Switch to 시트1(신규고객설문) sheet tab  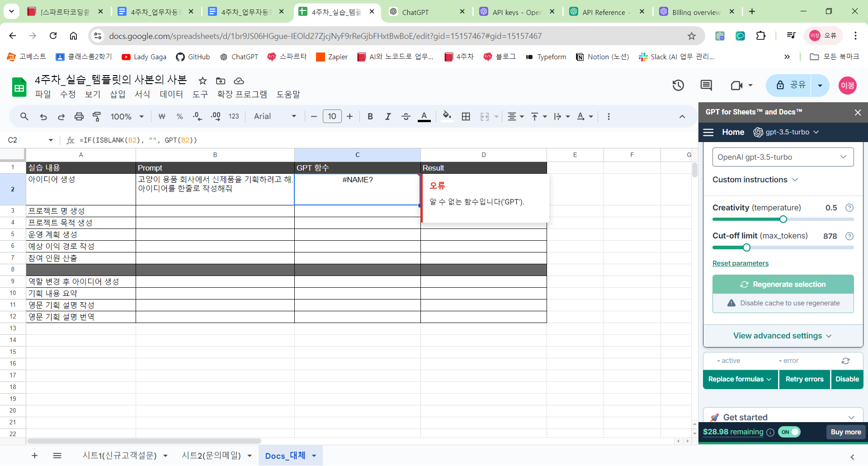coord(119,456)
